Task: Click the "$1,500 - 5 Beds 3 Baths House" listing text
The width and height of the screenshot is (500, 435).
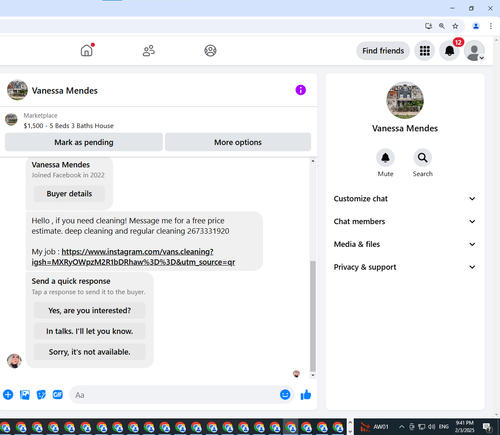Action: click(x=69, y=126)
